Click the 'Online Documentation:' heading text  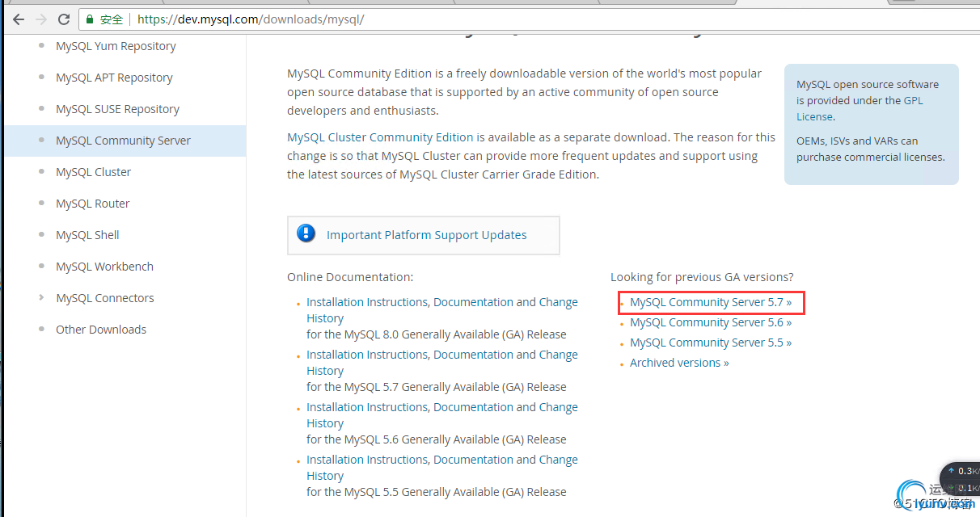(350, 277)
